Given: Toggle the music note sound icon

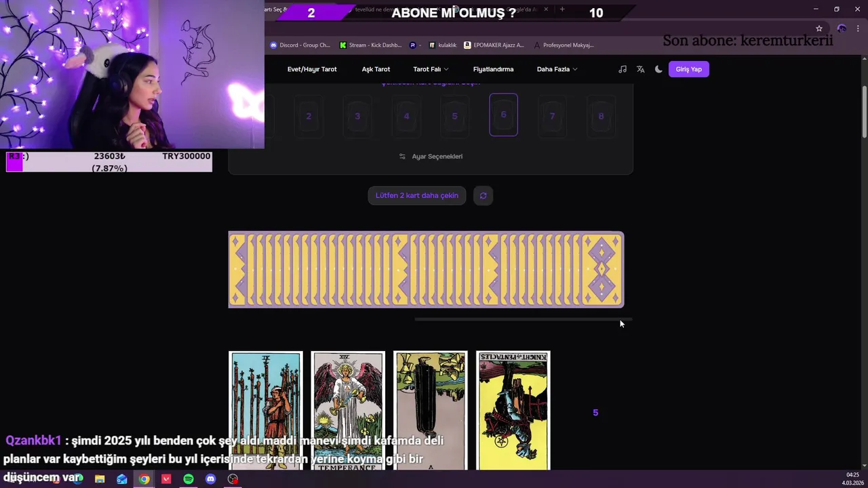Looking at the screenshot, I should 623,69.
